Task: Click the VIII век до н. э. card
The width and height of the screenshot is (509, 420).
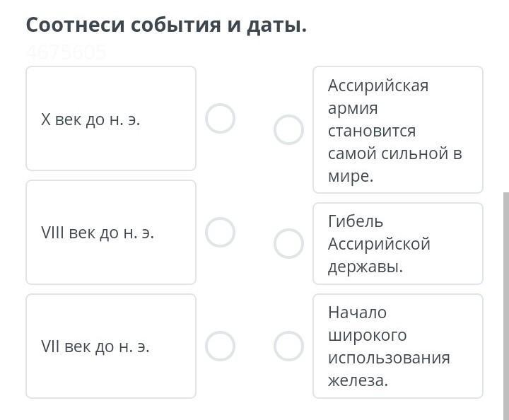Action: click(111, 232)
